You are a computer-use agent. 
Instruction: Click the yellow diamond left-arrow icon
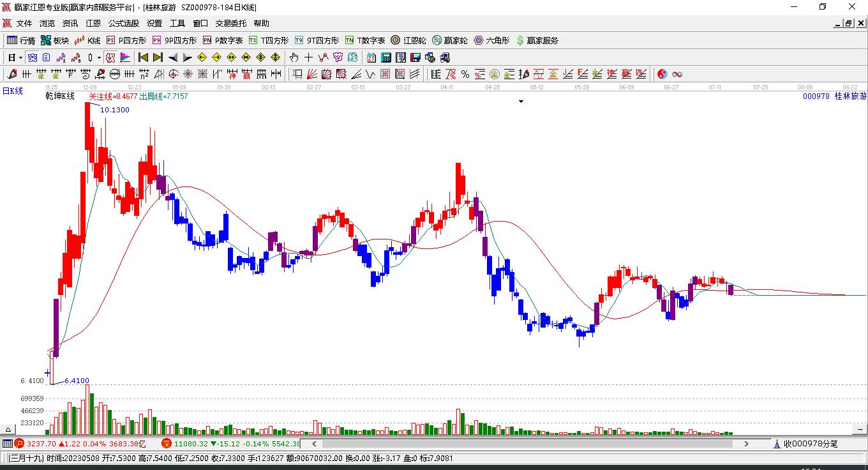coord(202,57)
